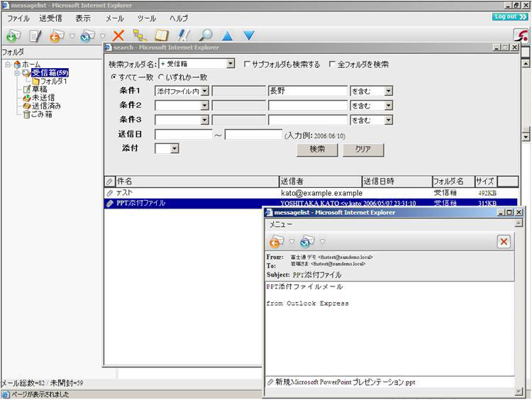Sort results by 送信日時 column header
Screen dimensions: 532x400
pyautogui.click(x=397, y=182)
